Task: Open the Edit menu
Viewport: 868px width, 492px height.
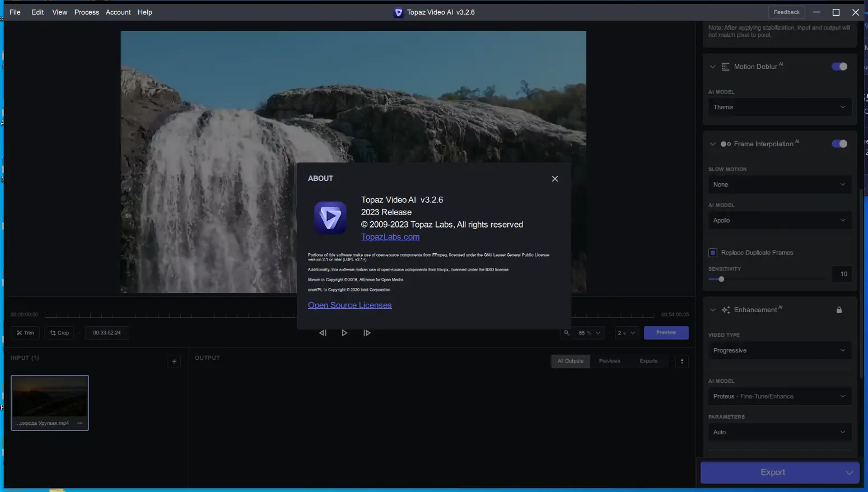Action: (x=38, y=12)
